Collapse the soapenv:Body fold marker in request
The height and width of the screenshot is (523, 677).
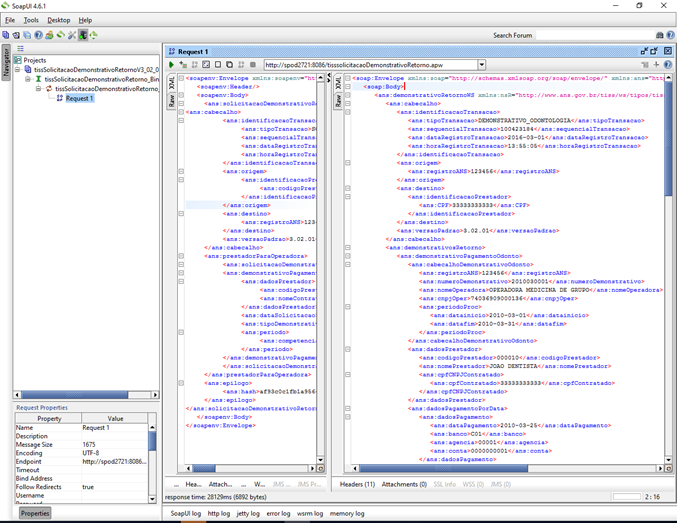(x=181, y=94)
